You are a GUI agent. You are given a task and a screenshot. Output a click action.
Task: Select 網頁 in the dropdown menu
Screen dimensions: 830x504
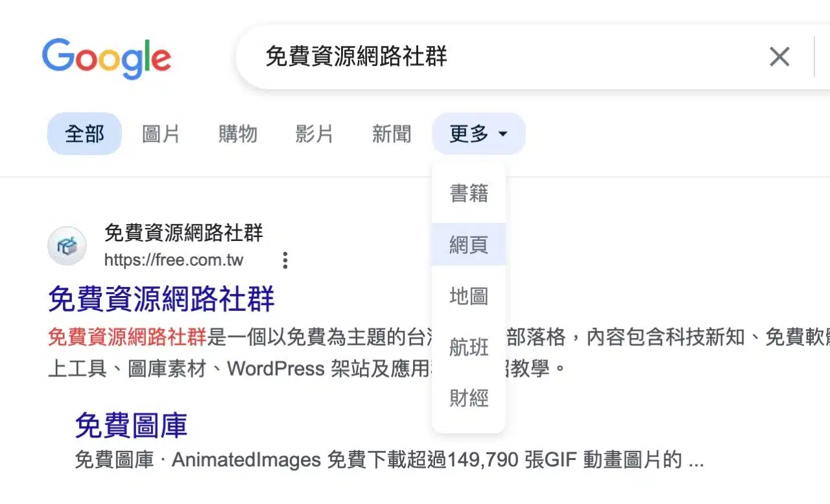tap(468, 245)
